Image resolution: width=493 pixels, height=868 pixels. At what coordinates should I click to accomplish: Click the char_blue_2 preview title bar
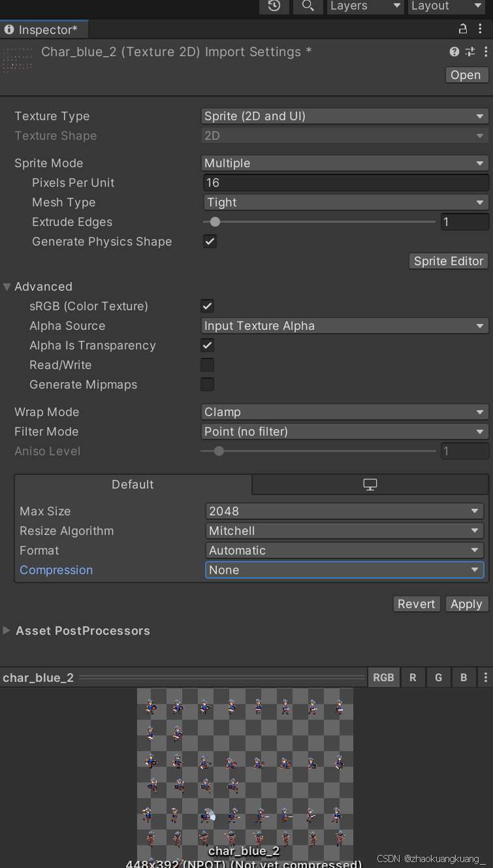[183, 677]
